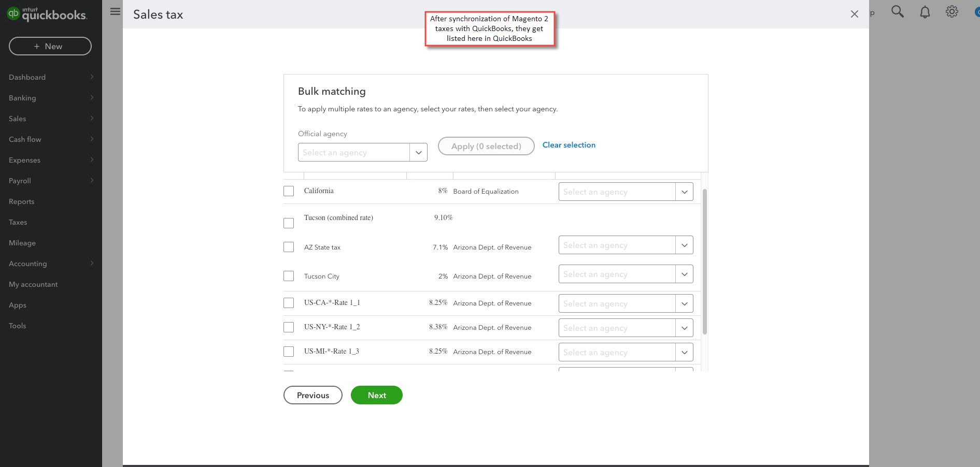Screen dimensions: 980x467
Task: Click the 9.10% Tucson combined rate
Action: (443, 217)
